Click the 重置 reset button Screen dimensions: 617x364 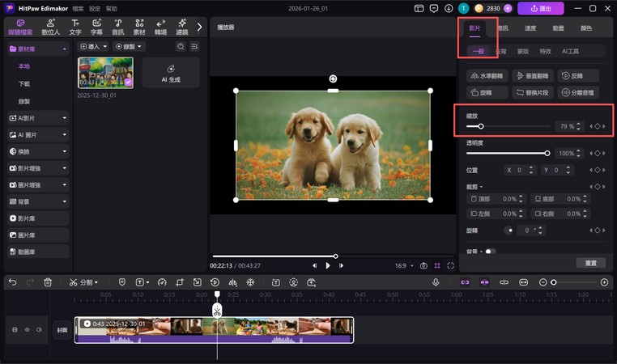pyautogui.click(x=590, y=263)
